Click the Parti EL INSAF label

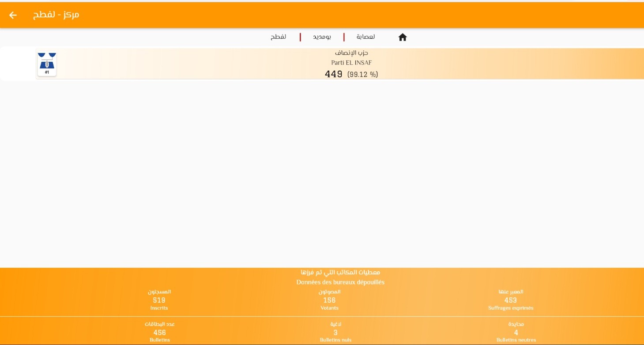(x=351, y=63)
